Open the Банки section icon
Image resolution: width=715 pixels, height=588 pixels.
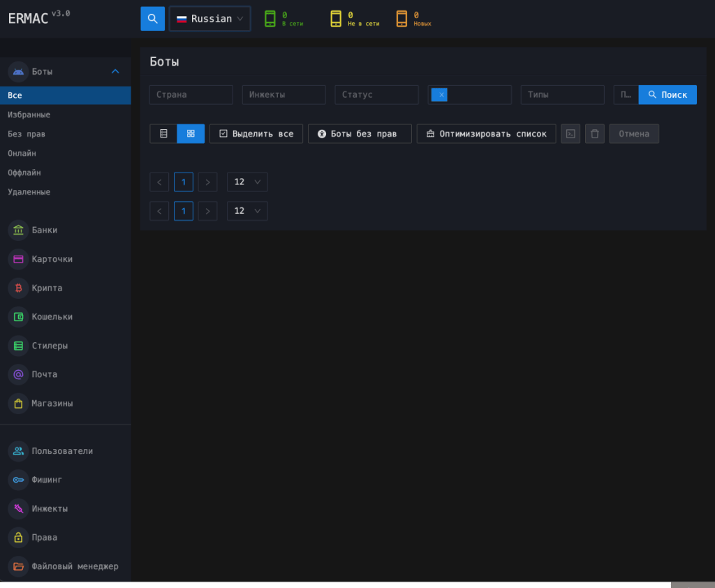(x=18, y=230)
